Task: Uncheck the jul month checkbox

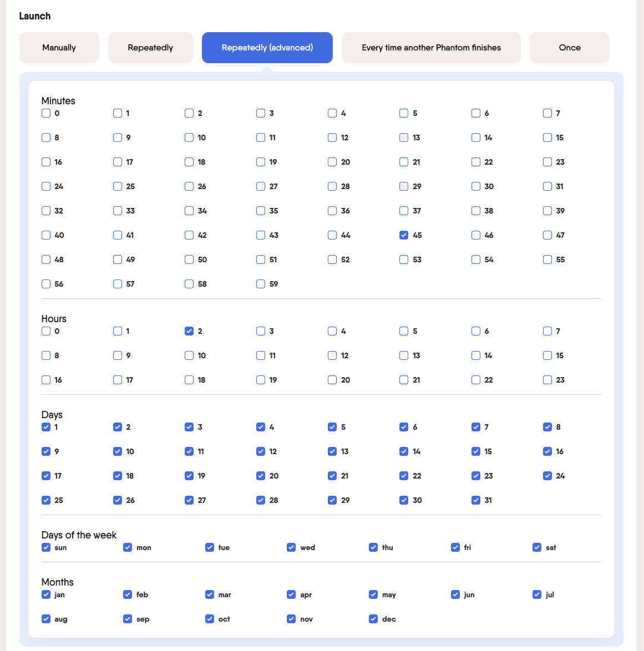Action: point(537,594)
